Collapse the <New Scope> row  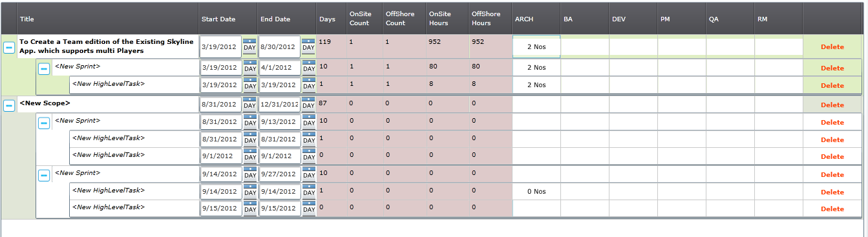tap(9, 105)
